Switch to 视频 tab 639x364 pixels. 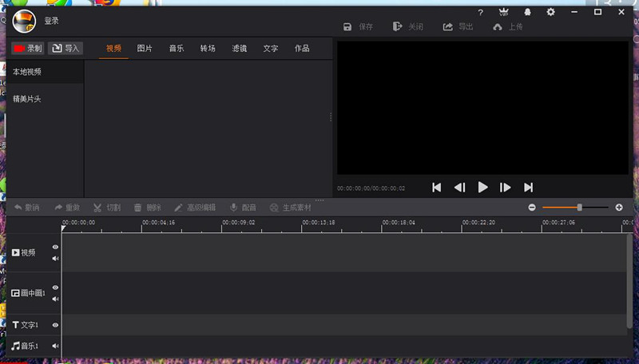coord(113,49)
